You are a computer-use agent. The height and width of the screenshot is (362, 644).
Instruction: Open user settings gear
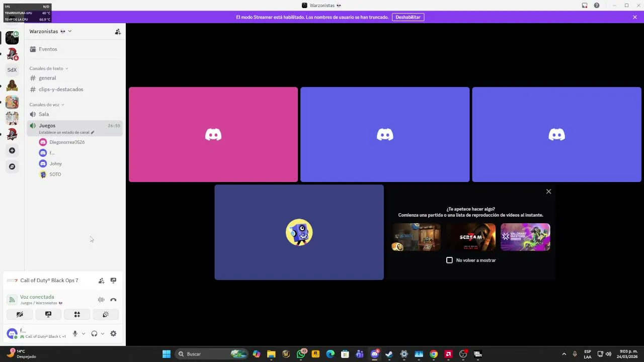(113, 333)
